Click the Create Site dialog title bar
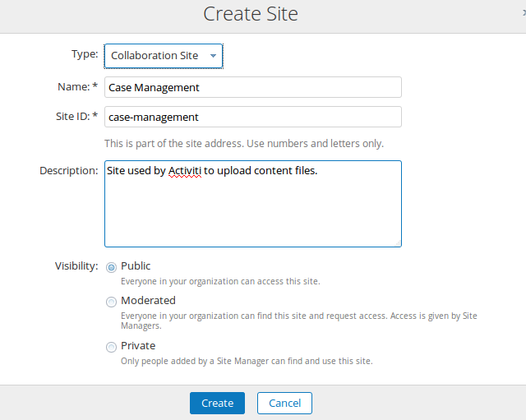This screenshot has width=526, height=420. [x=251, y=14]
